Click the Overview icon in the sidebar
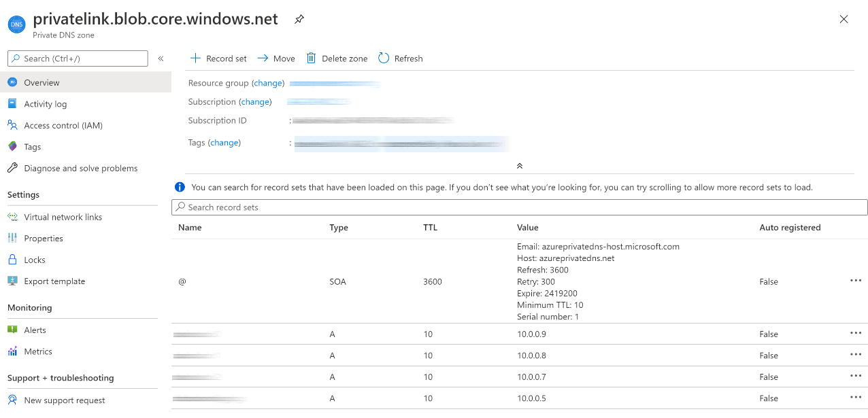868x418 pixels. pyautogui.click(x=12, y=82)
